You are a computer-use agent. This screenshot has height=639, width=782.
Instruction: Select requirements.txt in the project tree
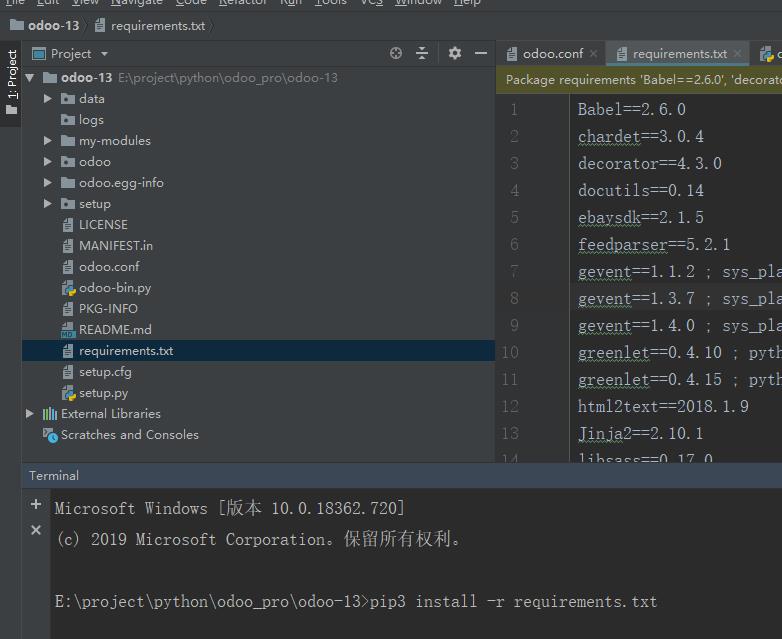pos(258,351)
